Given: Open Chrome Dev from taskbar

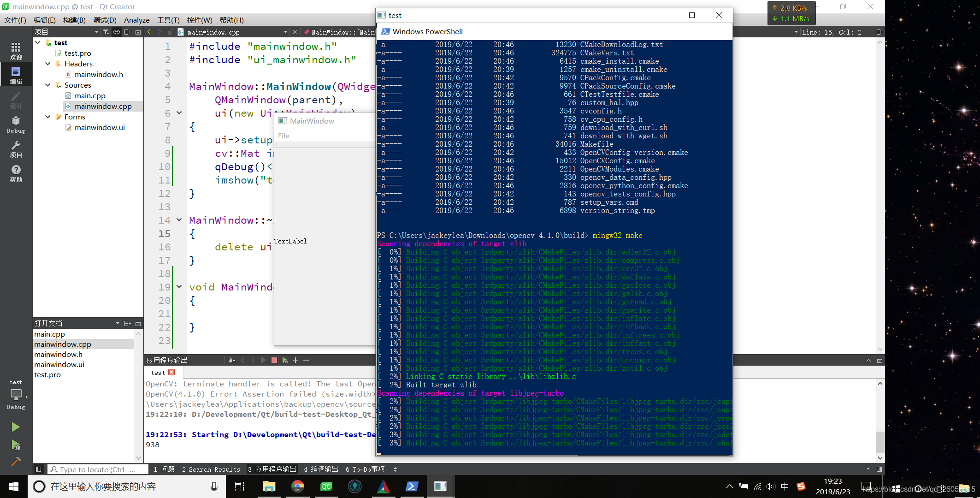Looking at the screenshot, I should (x=298, y=486).
